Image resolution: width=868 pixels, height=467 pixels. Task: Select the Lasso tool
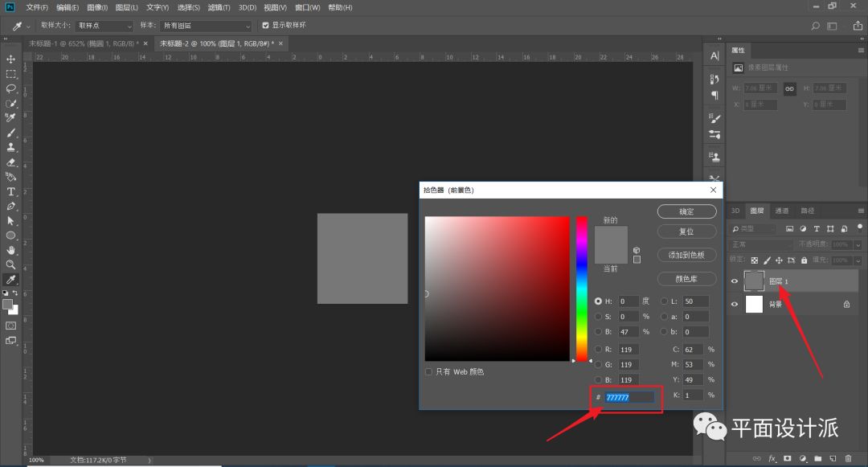[x=11, y=88]
